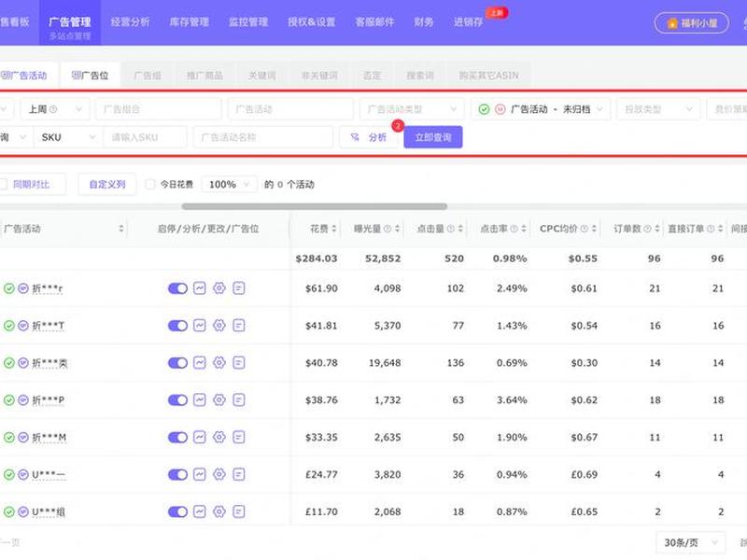Toggle campaign 折***T on/off switch
Image resolution: width=747 pixels, height=560 pixels.
pyautogui.click(x=177, y=325)
